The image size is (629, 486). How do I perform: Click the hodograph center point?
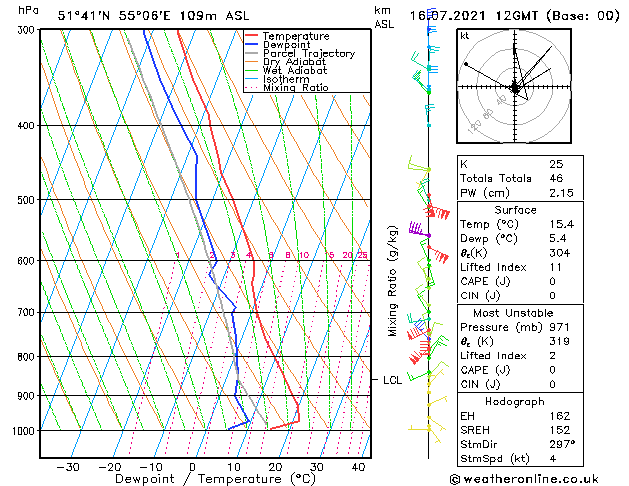point(515,87)
